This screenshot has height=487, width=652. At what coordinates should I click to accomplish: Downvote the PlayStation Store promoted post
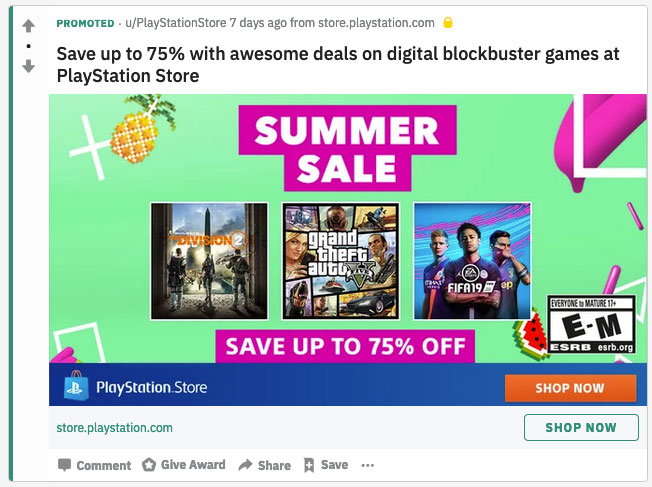(x=28, y=66)
